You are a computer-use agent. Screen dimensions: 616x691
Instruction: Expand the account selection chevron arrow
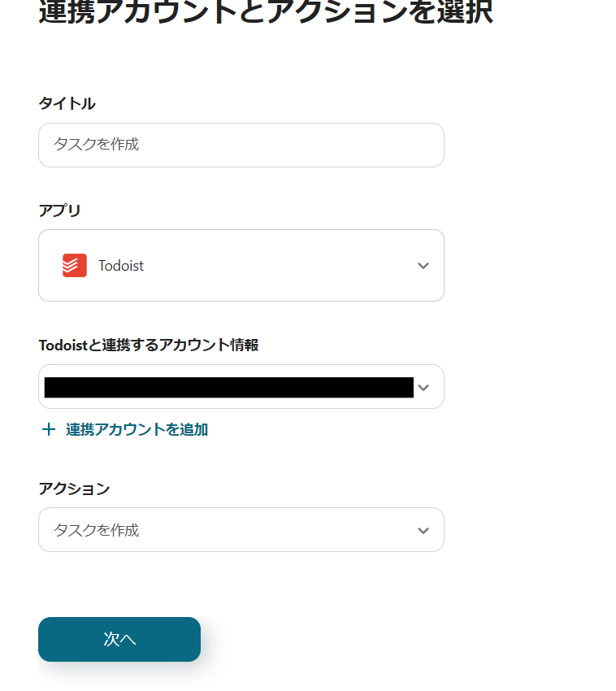(423, 388)
